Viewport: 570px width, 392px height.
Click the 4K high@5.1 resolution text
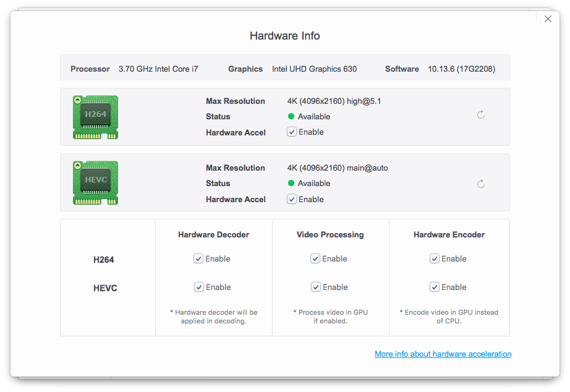point(334,101)
